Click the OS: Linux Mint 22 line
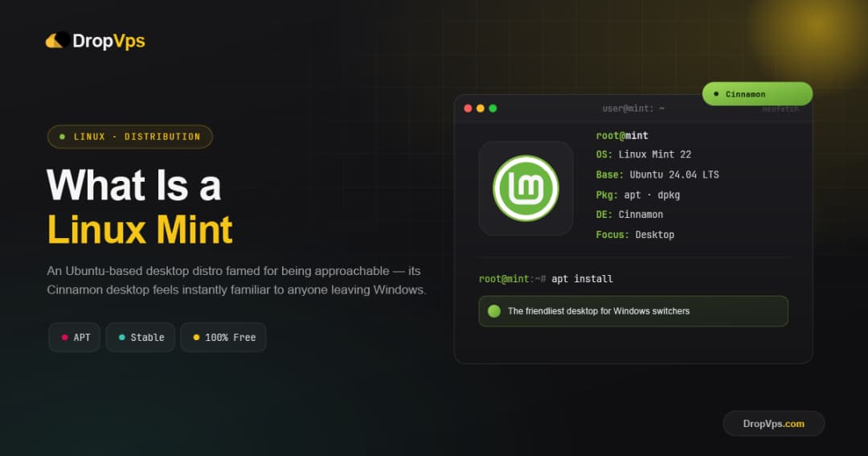 643,154
